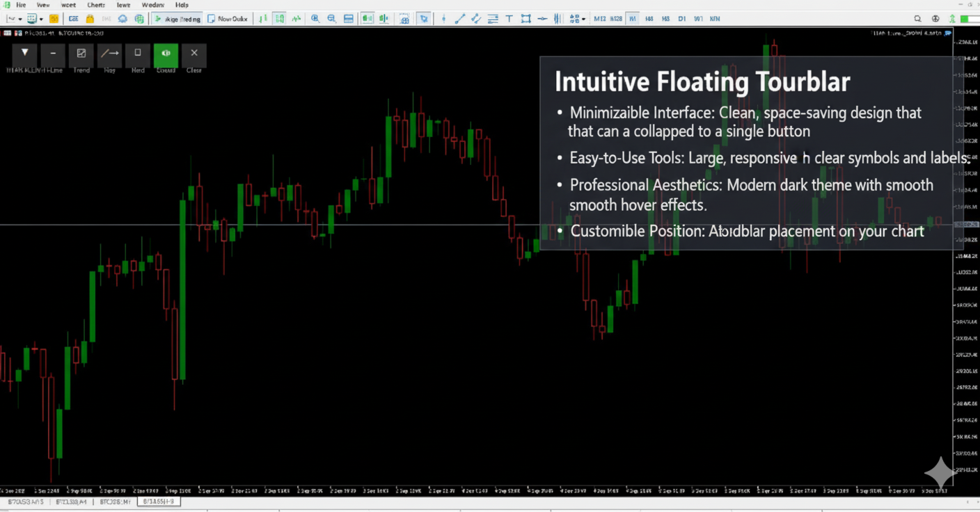Select the arrow line tool in toolbar
Viewport: 980px width, 512px height.
[542, 19]
